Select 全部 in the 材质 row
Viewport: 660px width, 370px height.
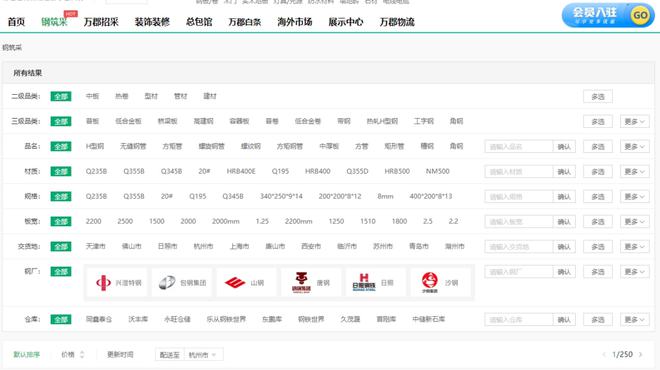pos(61,171)
